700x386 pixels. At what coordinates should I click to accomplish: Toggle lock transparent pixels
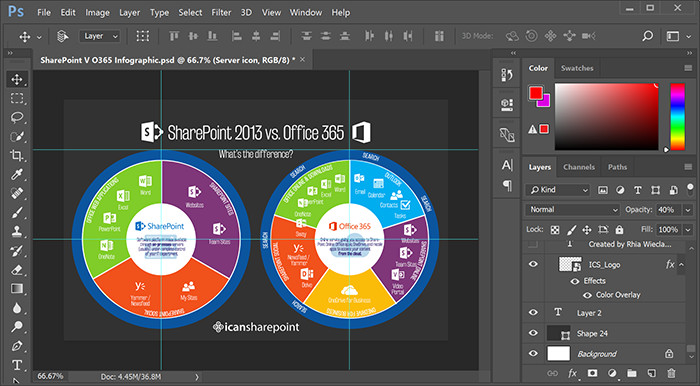point(555,230)
